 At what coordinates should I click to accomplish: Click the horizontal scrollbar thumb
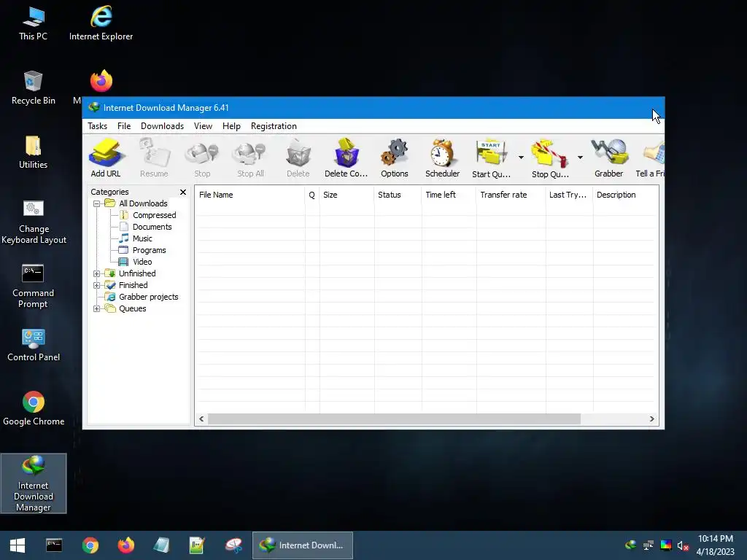[394, 419]
